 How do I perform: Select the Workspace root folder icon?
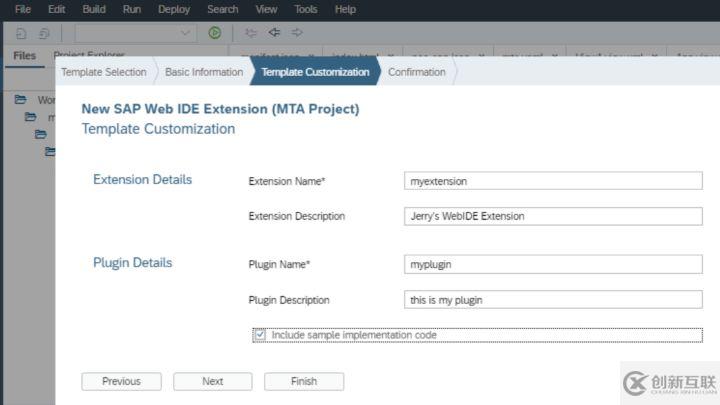tap(20, 100)
